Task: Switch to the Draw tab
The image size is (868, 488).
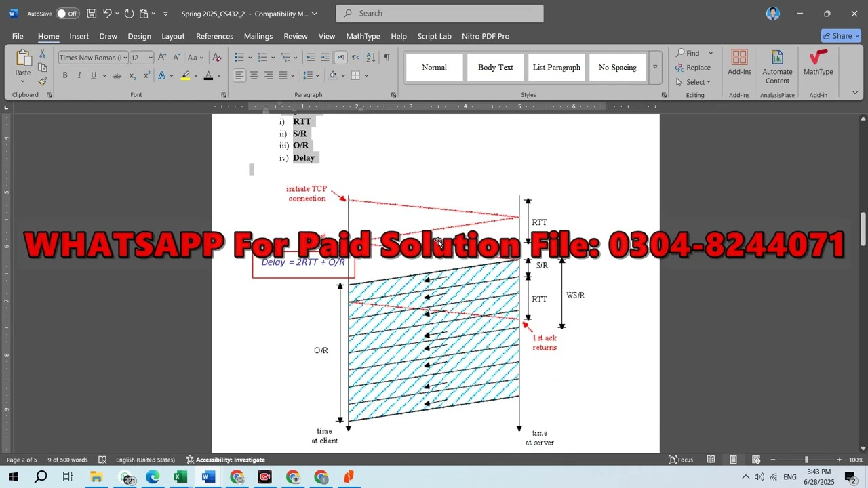Action: (x=108, y=36)
